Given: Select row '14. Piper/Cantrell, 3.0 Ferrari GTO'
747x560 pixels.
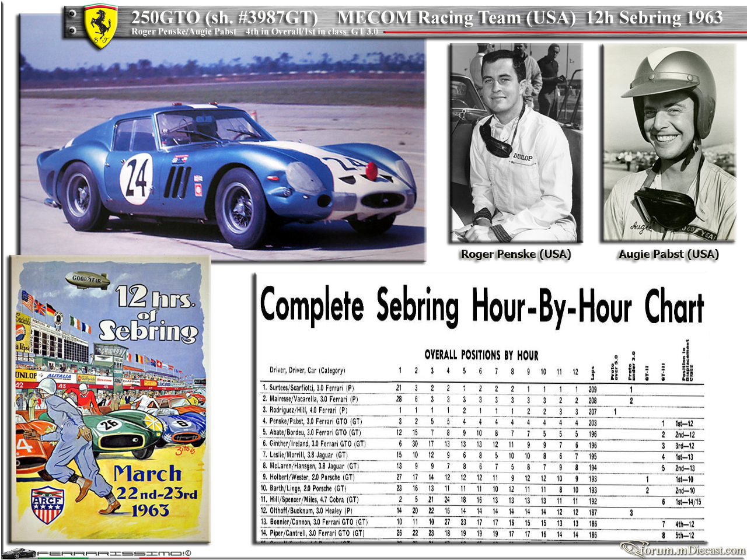Looking at the screenshot, I should tap(482, 534).
